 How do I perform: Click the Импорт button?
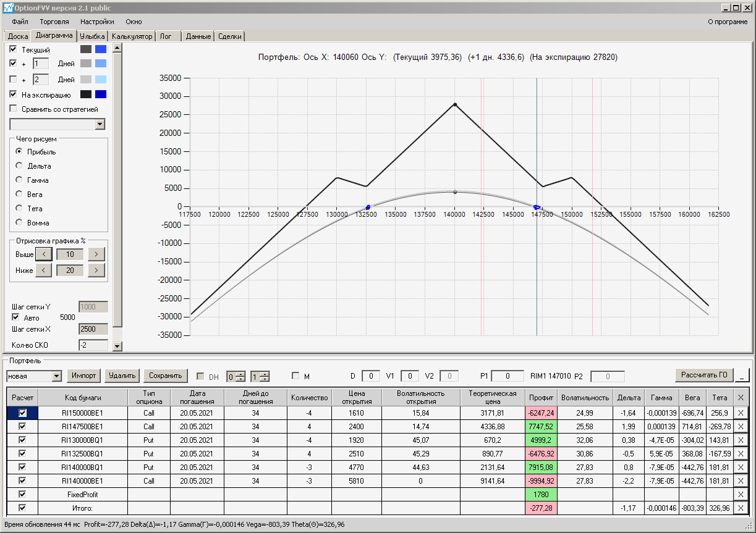click(x=83, y=376)
